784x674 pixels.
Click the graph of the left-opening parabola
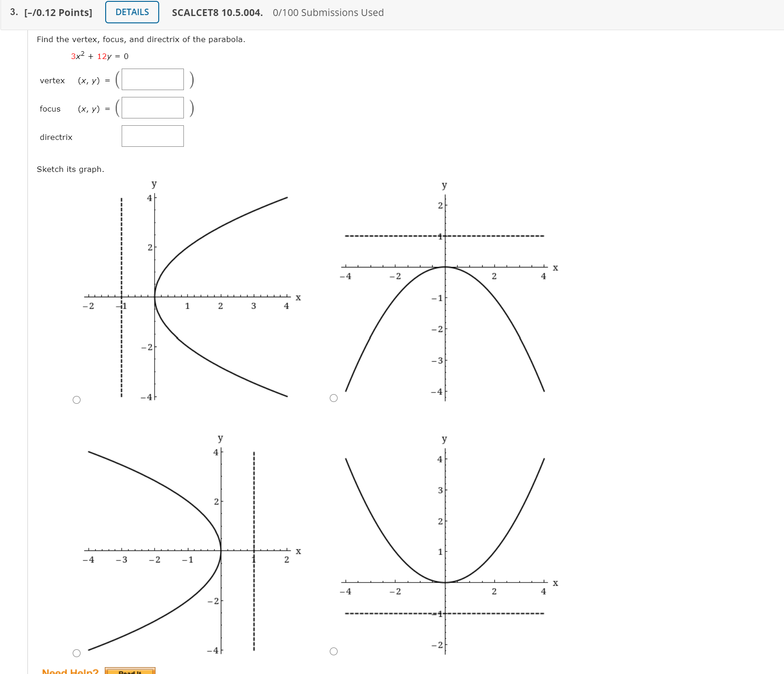click(x=192, y=545)
